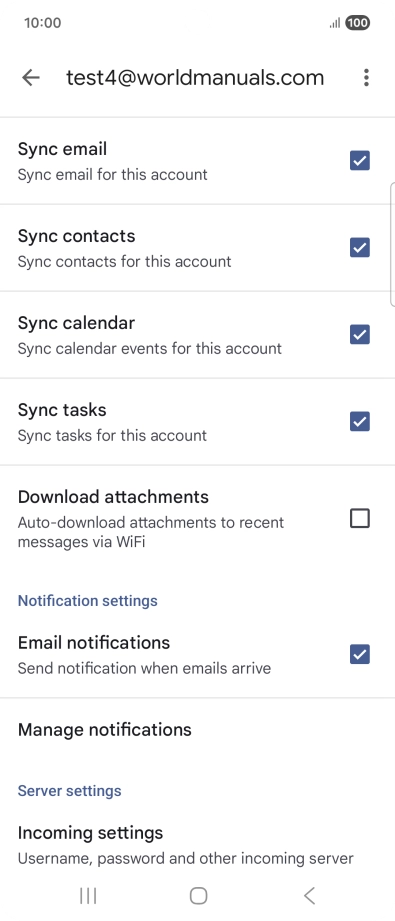This screenshot has height=921, width=395.
Task: Disable the Sync calendar checkbox
Action: [x=360, y=334]
